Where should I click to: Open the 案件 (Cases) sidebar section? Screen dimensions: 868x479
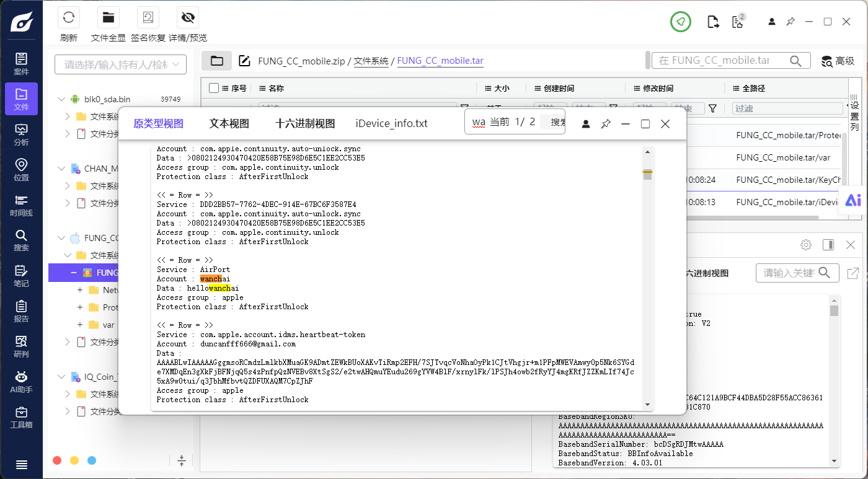pyautogui.click(x=21, y=64)
